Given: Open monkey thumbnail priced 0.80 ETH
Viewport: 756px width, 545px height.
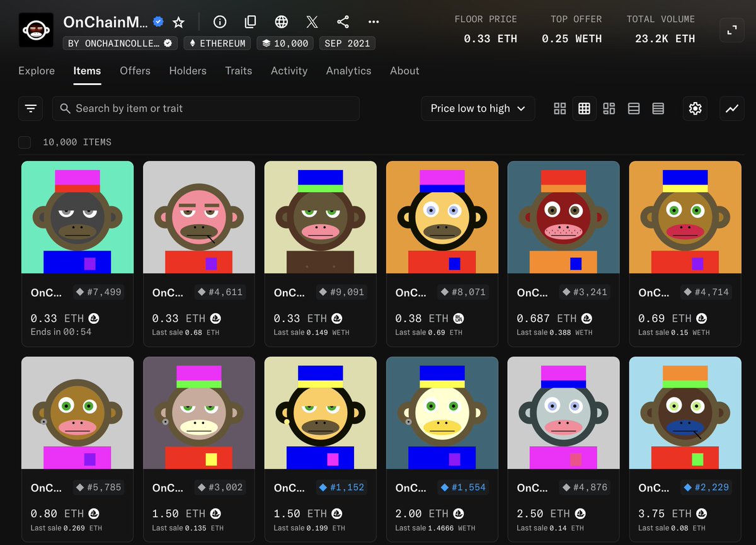Looking at the screenshot, I should pyautogui.click(x=77, y=413).
